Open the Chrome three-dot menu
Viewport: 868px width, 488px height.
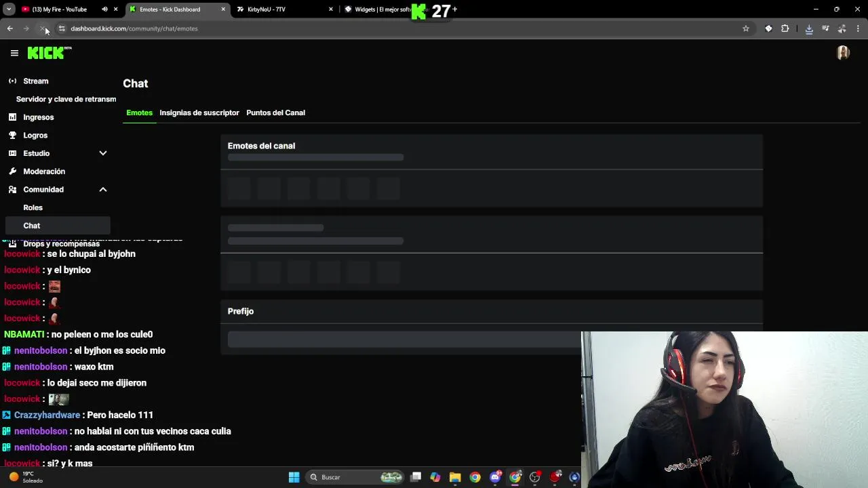859,28
